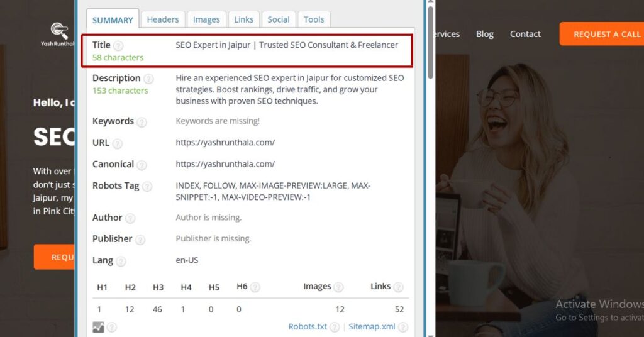The height and width of the screenshot is (337, 644).
Task: Click the help icon next to Description
Action: [x=148, y=79]
